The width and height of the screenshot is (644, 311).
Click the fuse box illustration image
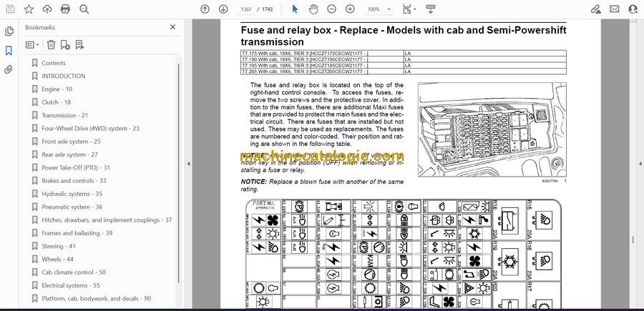pyautogui.click(x=492, y=129)
